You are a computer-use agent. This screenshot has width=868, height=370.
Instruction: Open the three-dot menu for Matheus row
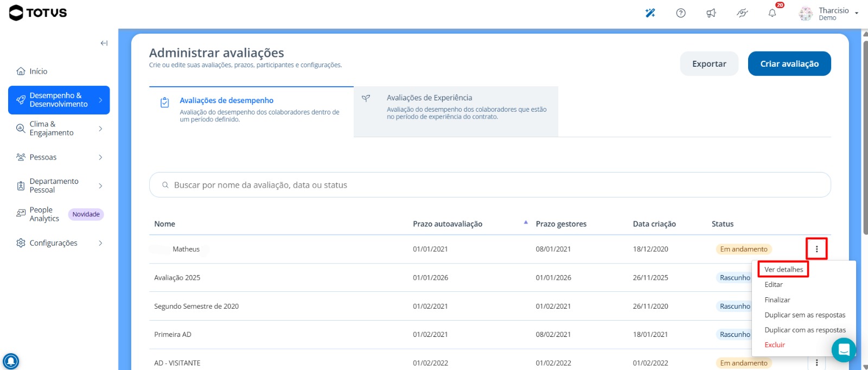[816, 249]
